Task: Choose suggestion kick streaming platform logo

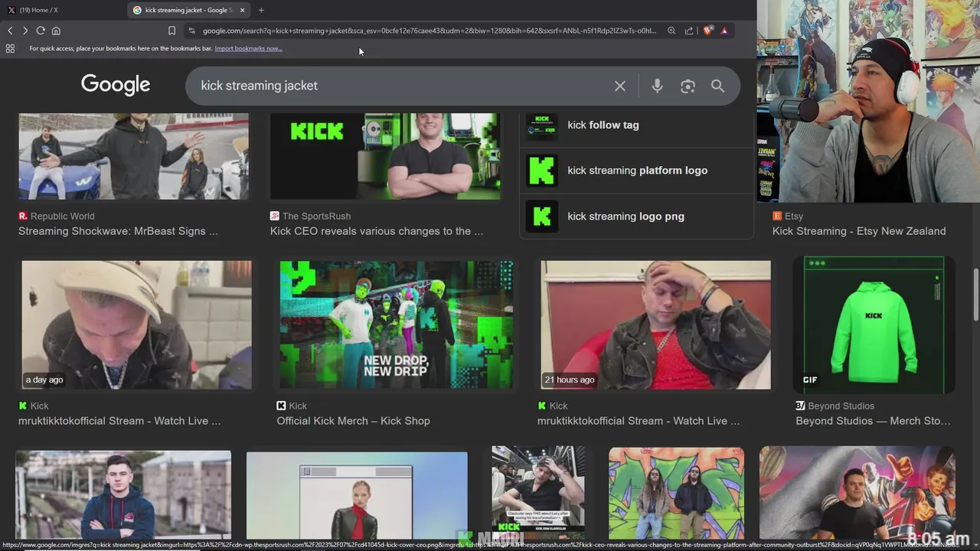Action: coord(637,171)
